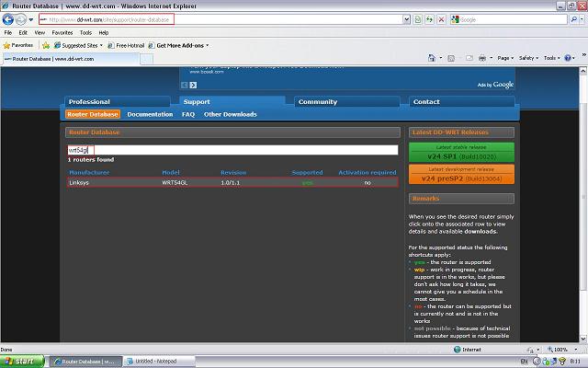Open a new tab with the blank tab button
Viewport: 588px width, 368px height.
coord(147,59)
